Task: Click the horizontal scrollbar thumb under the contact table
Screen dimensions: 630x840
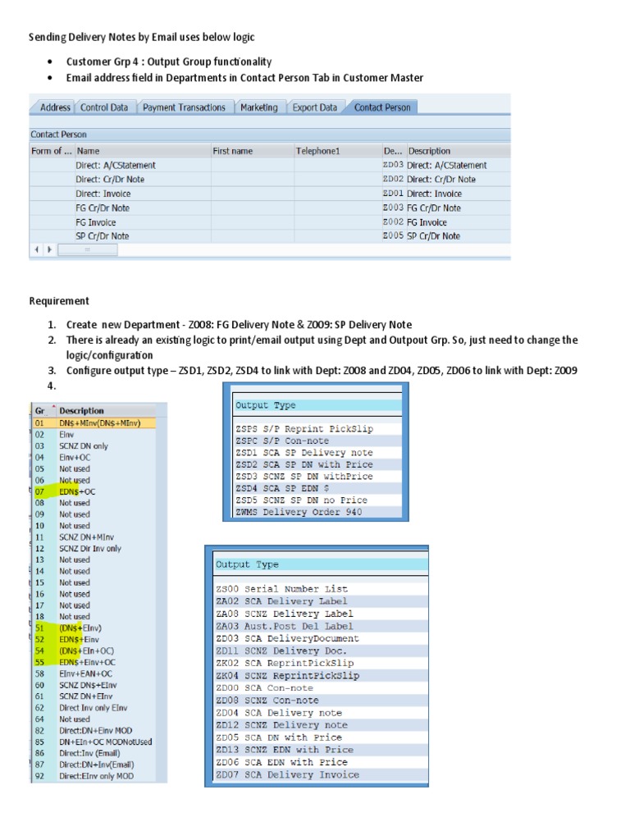Action: (x=87, y=249)
